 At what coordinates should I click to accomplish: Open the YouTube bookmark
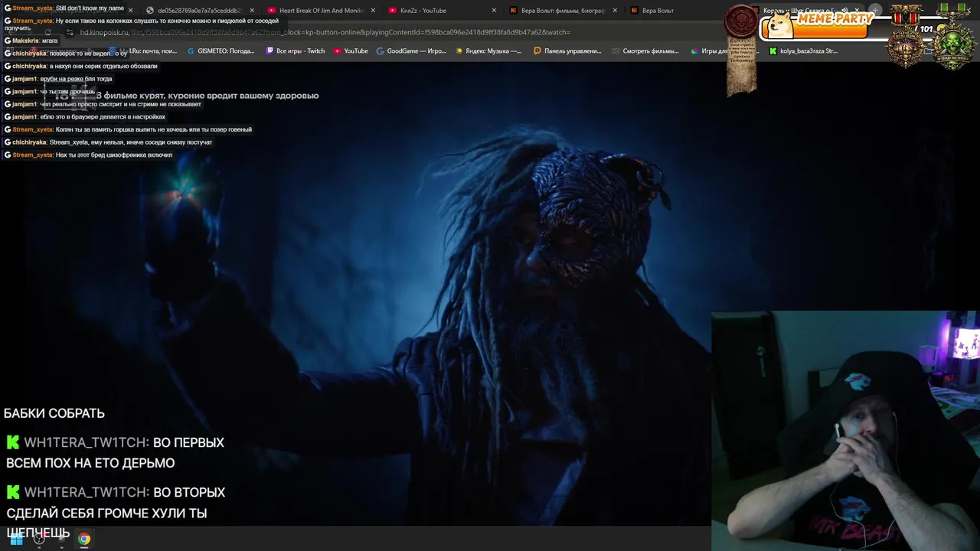[351, 51]
